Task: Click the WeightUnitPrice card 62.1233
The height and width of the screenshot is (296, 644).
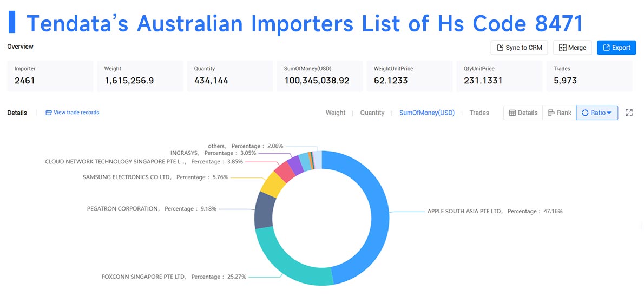Action: 410,76
